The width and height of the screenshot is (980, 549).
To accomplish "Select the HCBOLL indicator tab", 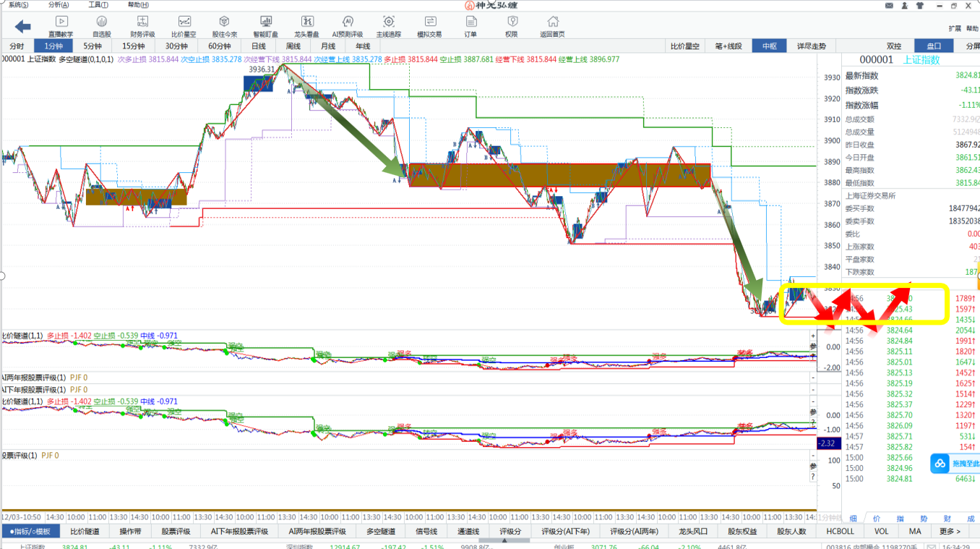I will pyautogui.click(x=840, y=531).
